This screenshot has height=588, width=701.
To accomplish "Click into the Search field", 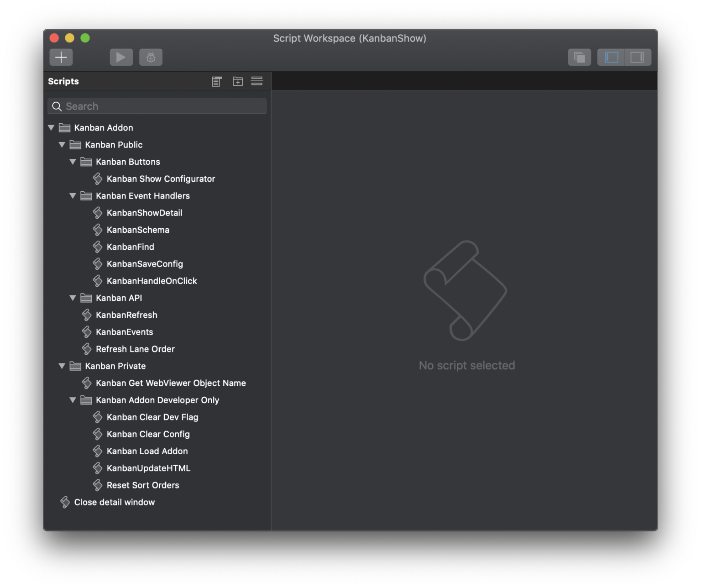I will (x=157, y=106).
